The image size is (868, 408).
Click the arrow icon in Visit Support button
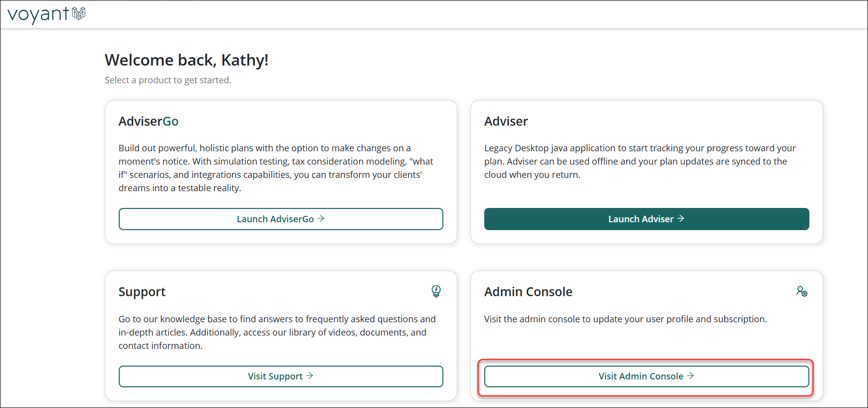pos(310,375)
